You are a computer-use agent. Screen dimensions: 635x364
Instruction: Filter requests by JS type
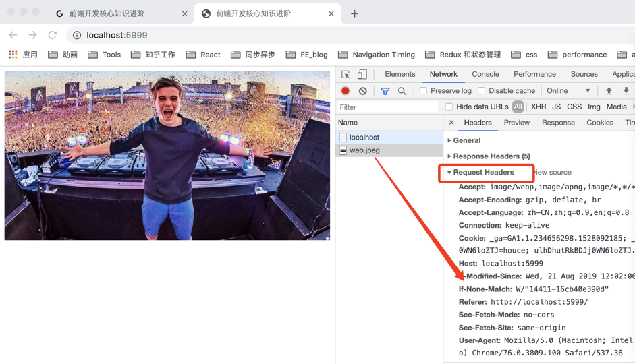(557, 107)
